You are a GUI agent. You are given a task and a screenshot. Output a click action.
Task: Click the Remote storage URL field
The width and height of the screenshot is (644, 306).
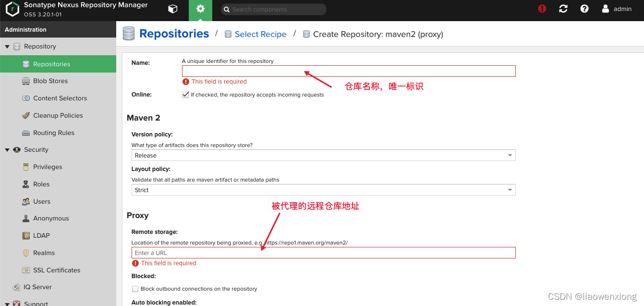323,253
